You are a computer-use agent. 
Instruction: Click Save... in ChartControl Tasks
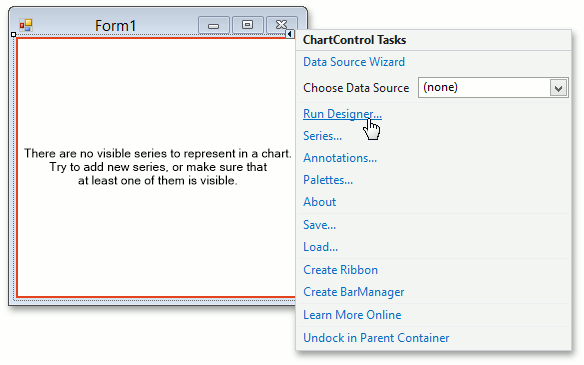(319, 225)
